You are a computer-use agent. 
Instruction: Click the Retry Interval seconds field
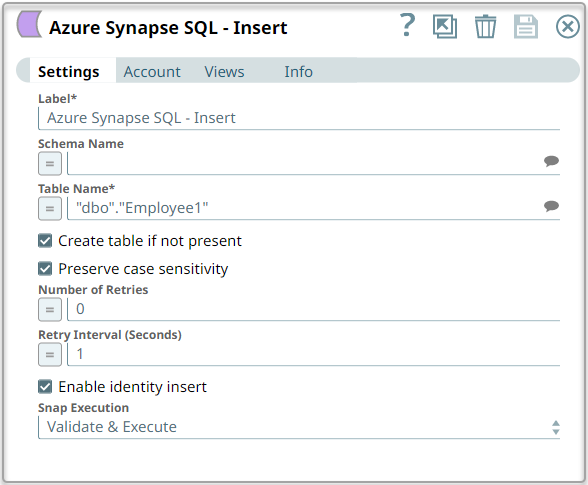[x=314, y=355]
